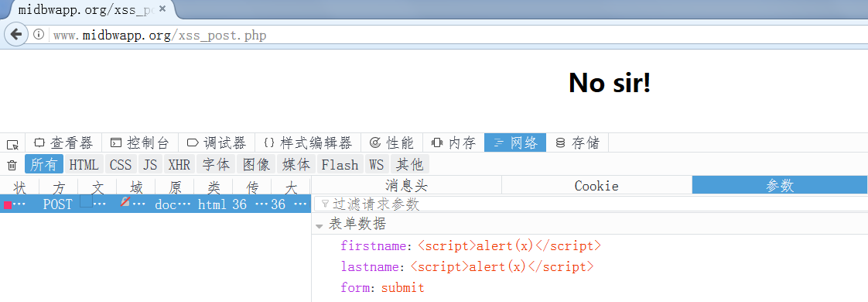Screen dimensions: 868x302
Task: Filter requests by 图像 images
Action: (256, 165)
